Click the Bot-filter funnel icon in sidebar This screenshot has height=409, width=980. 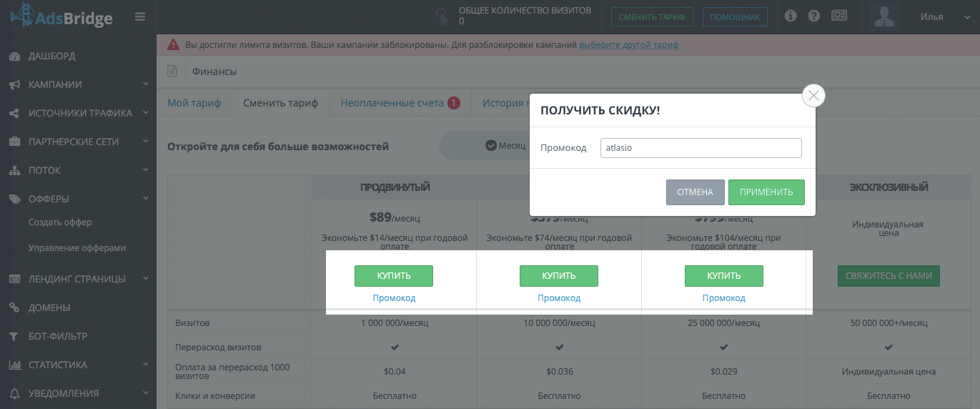pos(14,336)
